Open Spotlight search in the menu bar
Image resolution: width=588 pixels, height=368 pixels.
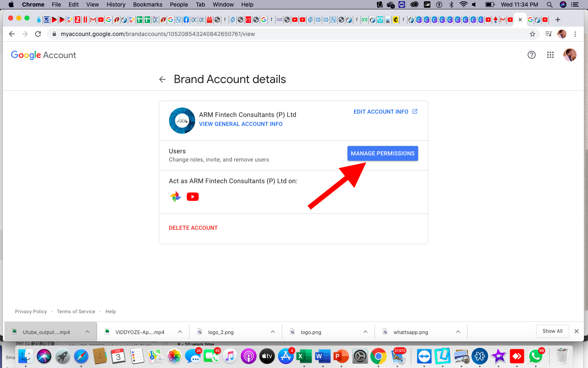pyautogui.click(x=550, y=4)
